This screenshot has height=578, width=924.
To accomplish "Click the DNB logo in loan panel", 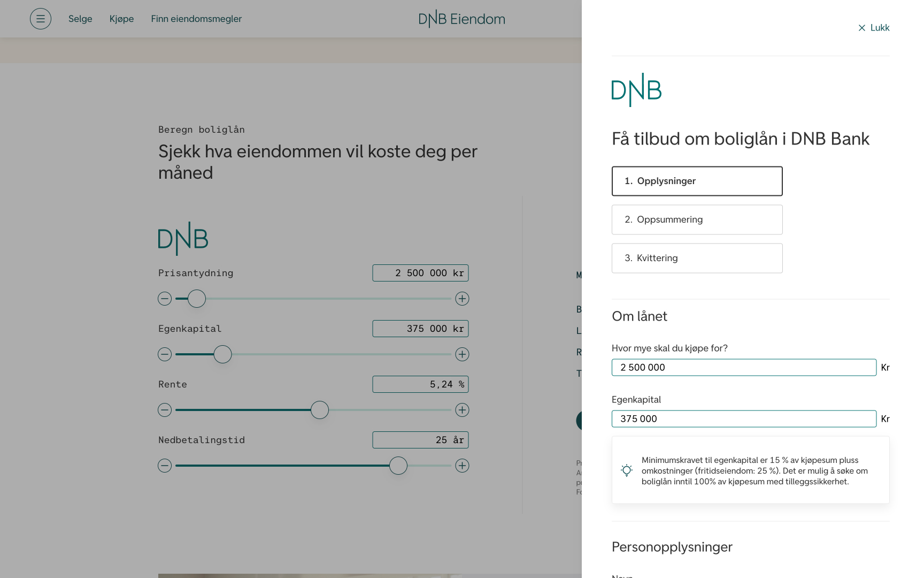I will pos(636,90).
